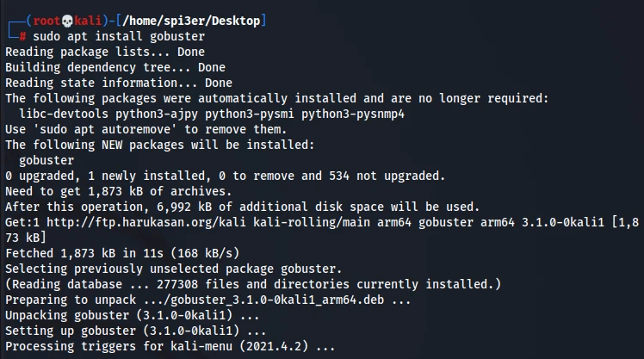
Task: Click the 'Reading package lists... Done' line
Action: [105, 52]
